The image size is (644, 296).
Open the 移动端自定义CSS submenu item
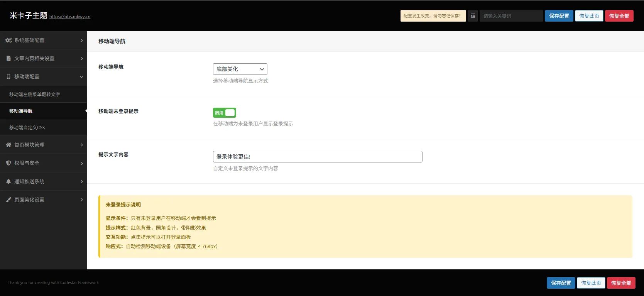(x=27, y=127)
